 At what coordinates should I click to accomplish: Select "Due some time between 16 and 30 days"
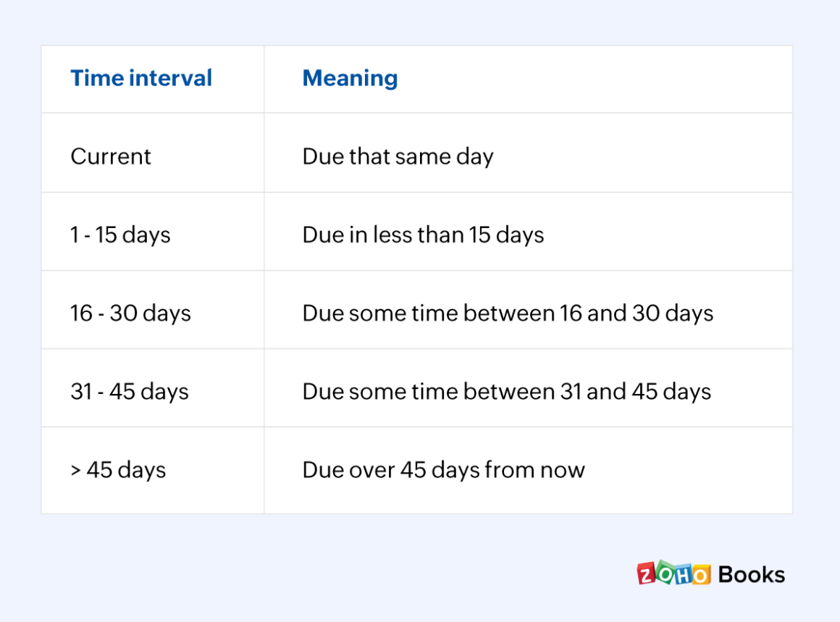[508, 313]
